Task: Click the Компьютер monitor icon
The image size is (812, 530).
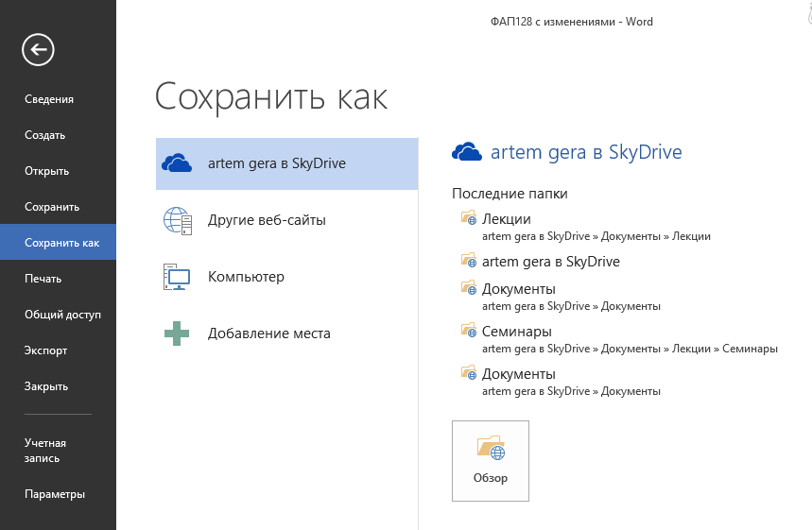Action: pos(177,277)
